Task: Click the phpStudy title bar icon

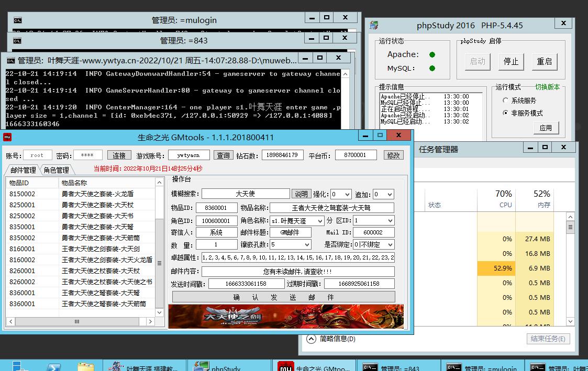Action: pyautogui.click(x=374, y=25)
